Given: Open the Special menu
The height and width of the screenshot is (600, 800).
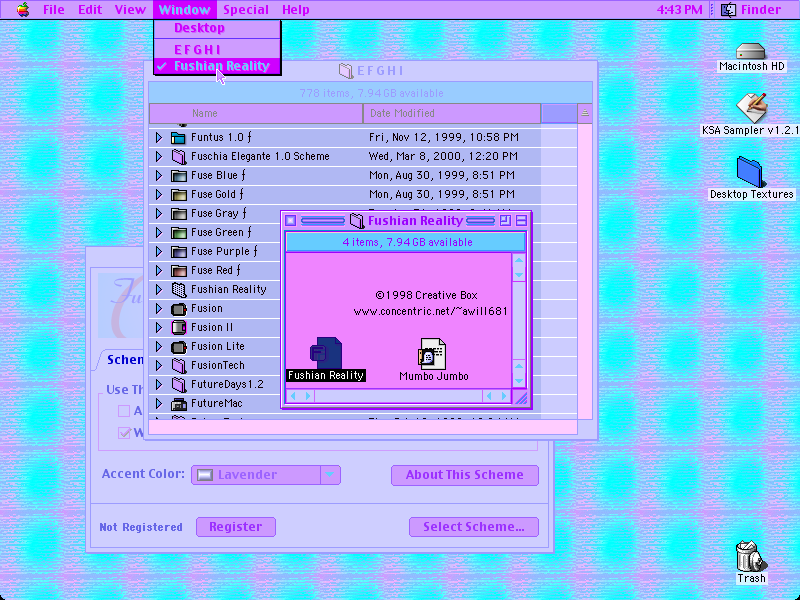Looking at the screenshot, I should pyautogui.click(x=246, y=10).
